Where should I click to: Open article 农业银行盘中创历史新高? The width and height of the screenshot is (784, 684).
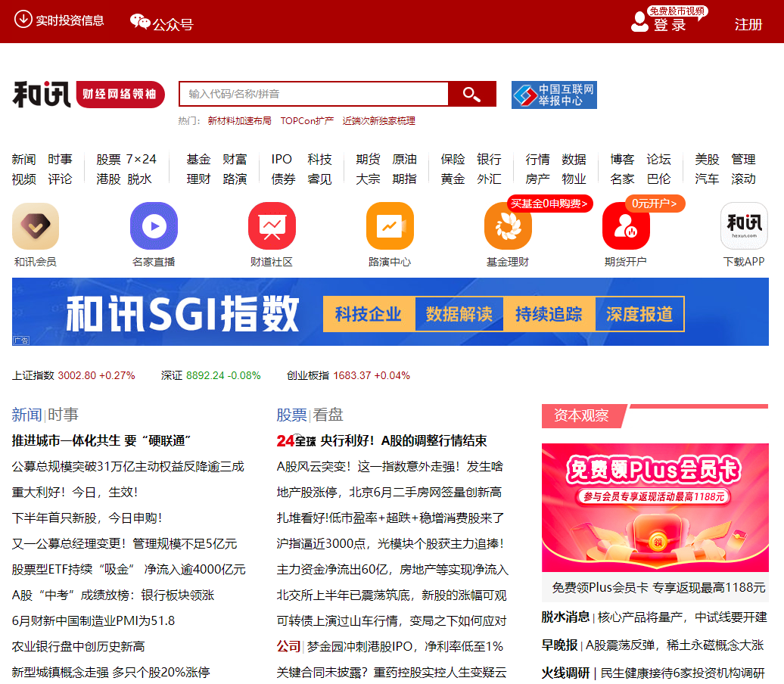79,646
